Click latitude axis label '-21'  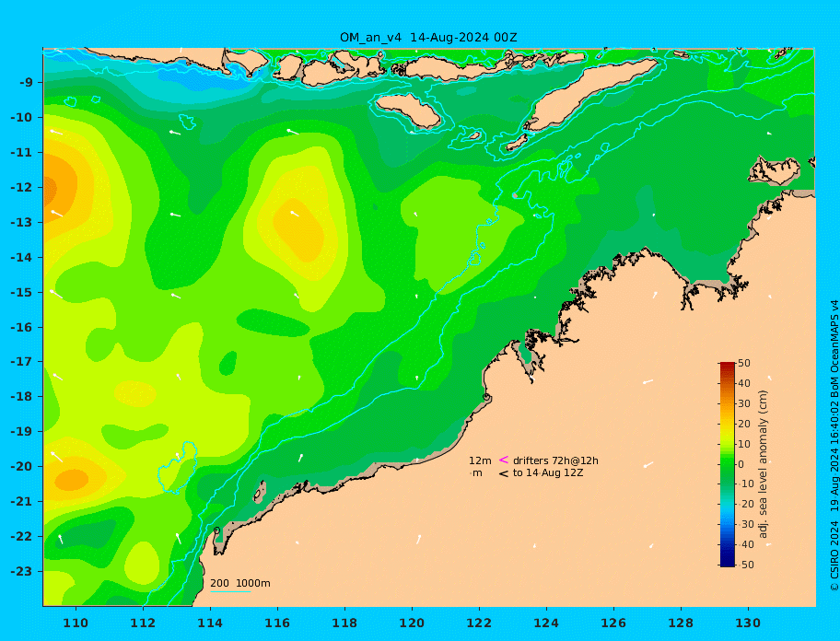(x=21, y=502)
